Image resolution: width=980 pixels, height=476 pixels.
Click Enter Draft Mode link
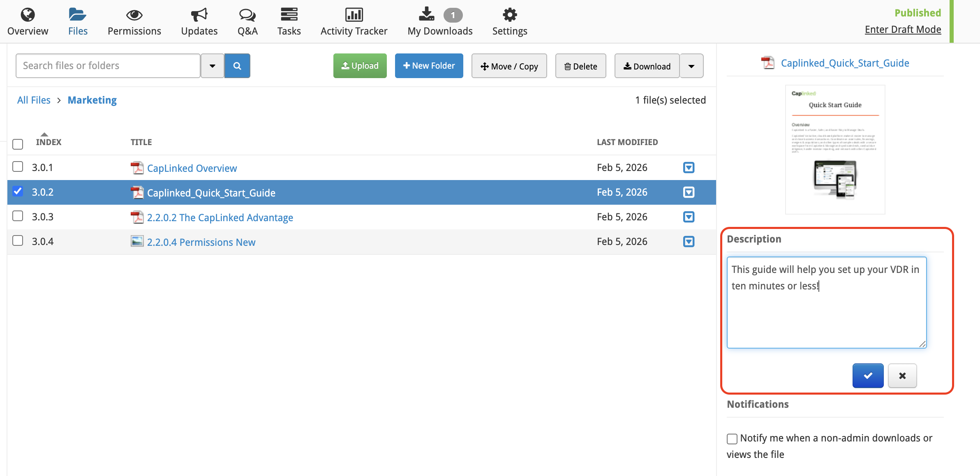pyautogui.click(x=903, y=30)
